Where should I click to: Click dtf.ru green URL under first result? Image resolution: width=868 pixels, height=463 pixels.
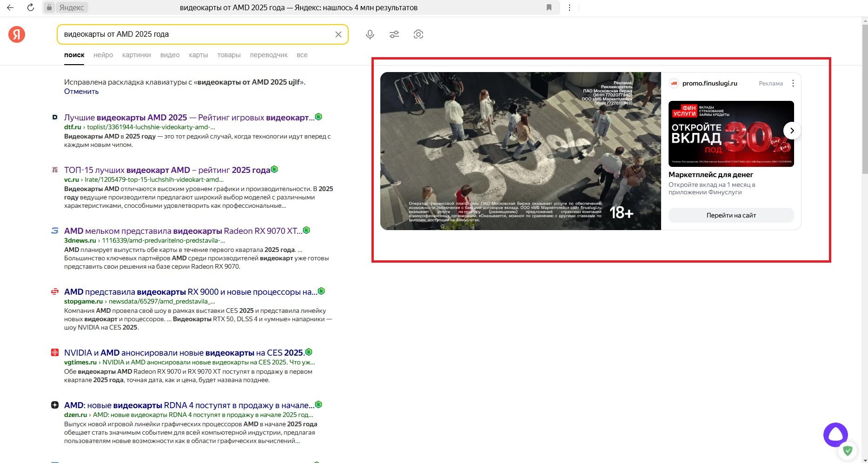[x=139, y=127]
